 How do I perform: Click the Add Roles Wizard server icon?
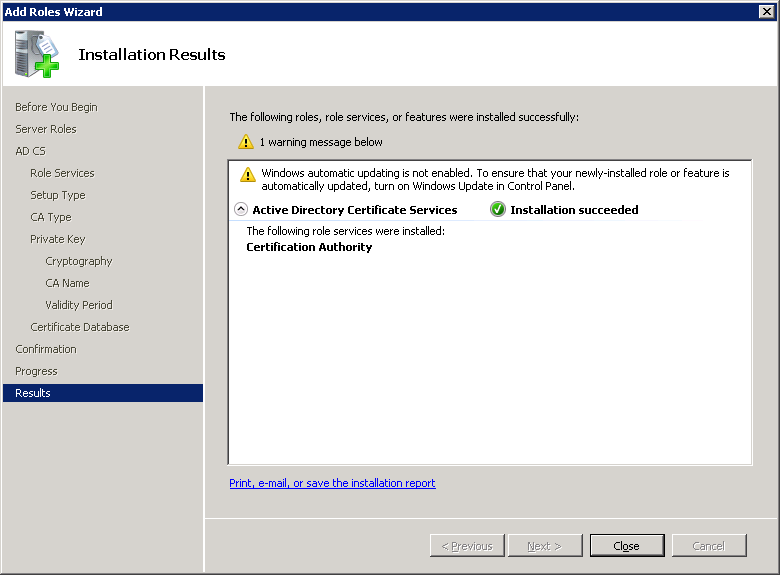(36, 54)
